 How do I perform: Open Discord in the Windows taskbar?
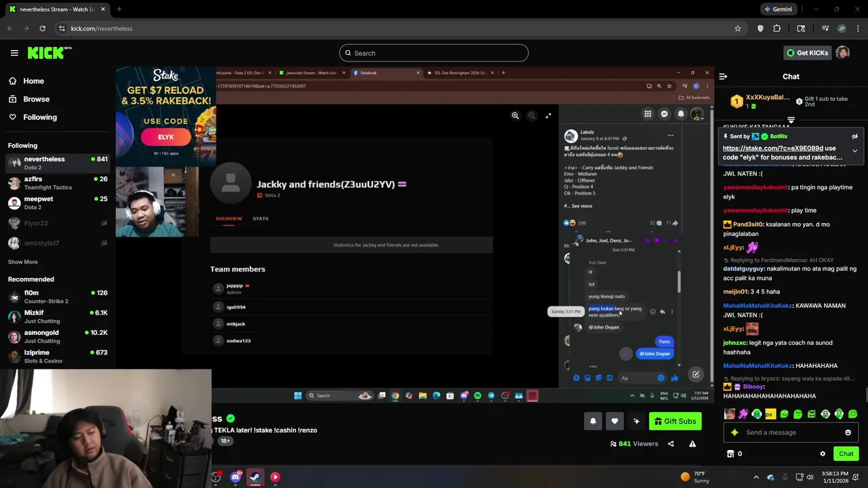pyautogui.click(x=235, y=477)
